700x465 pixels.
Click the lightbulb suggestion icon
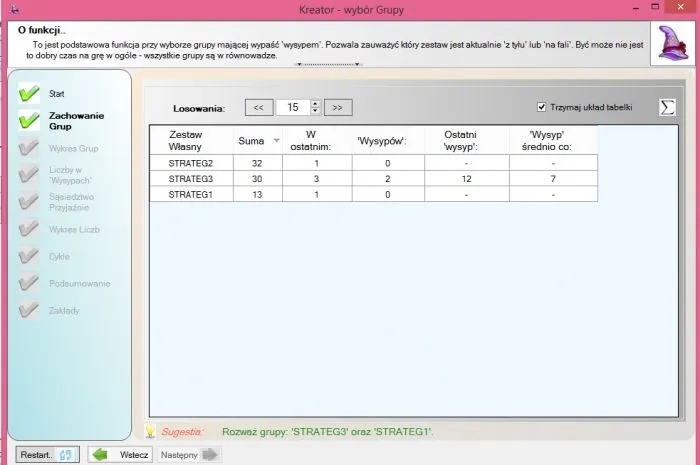pos(150,431)
